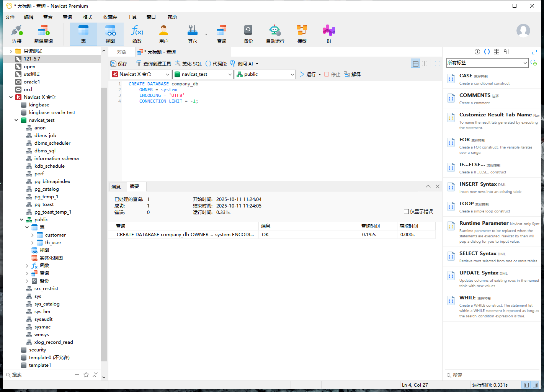The width and height of the screenshot is (544, 392).
Task: Select the CREATE DATABASE company_db result row
Action: 272,235
